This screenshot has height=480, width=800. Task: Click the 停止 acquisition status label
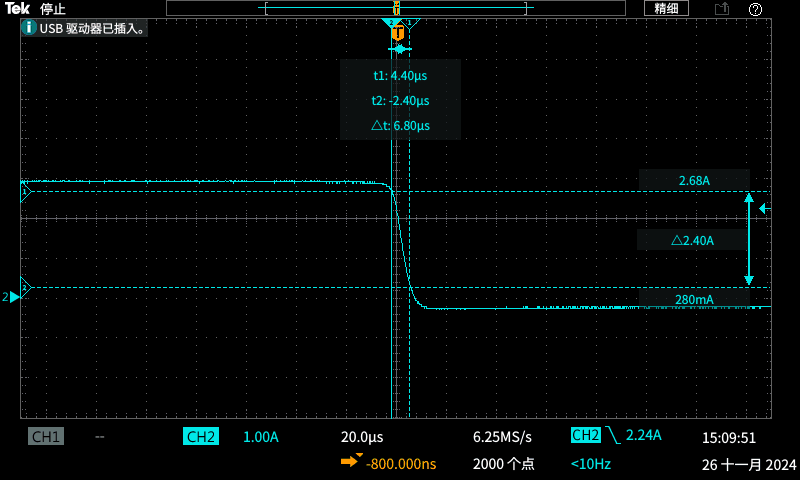pyautogui.click(x=53, y=9)
